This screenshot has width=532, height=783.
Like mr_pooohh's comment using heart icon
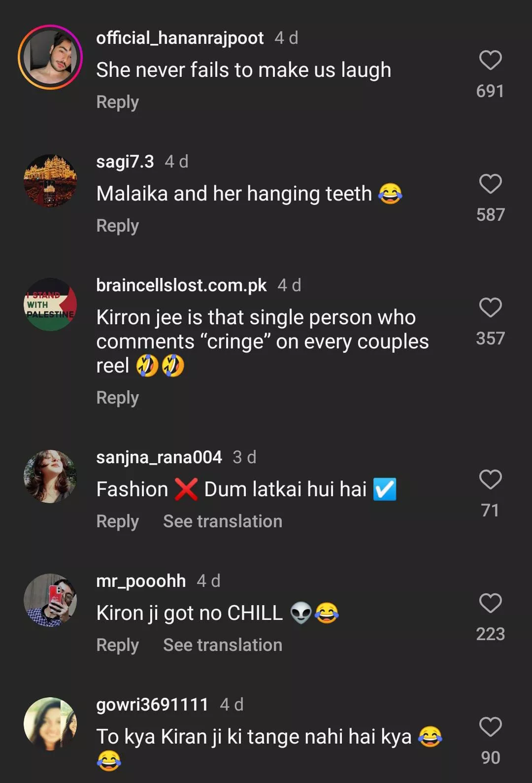coord(490,604)
